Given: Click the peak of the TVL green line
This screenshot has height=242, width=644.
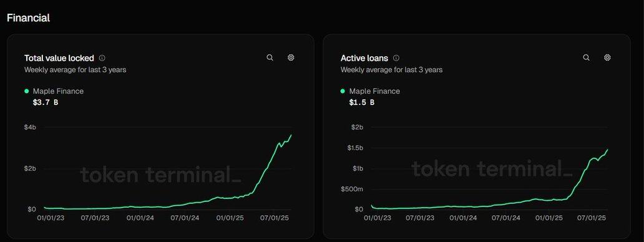Looking at the screenshot, I should coord(291,135).
